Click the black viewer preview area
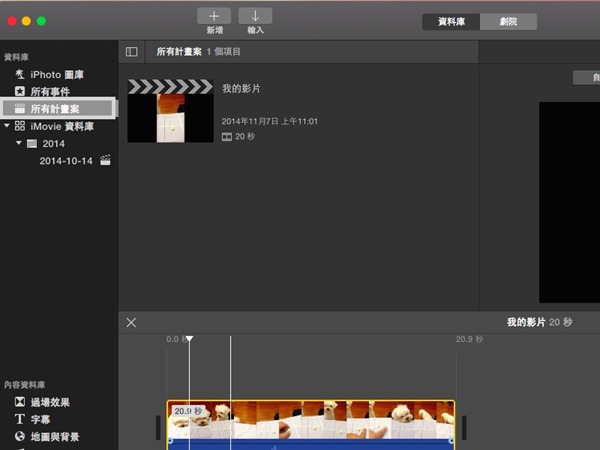The image size is (600, 450). tap(569, 202)
